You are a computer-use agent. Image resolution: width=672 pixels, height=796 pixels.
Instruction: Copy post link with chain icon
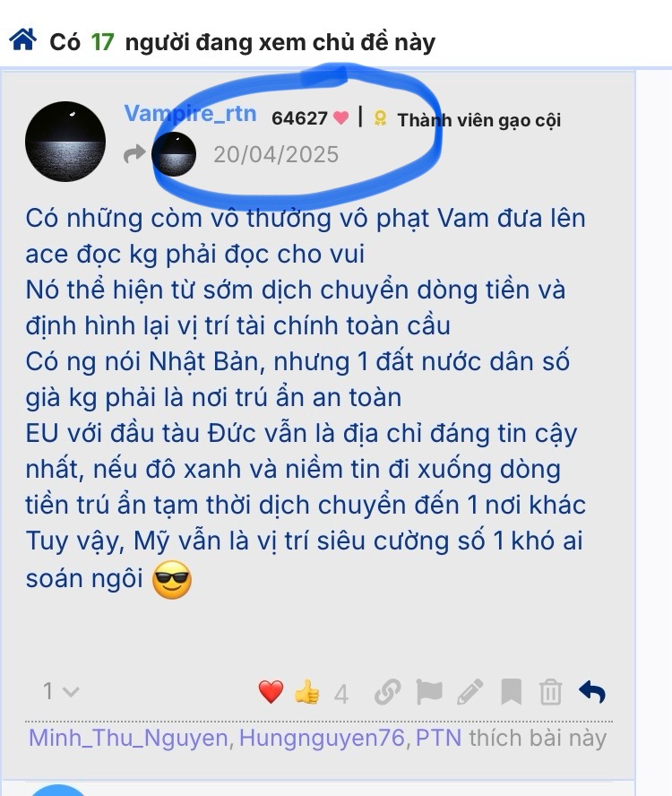[387, 692]
